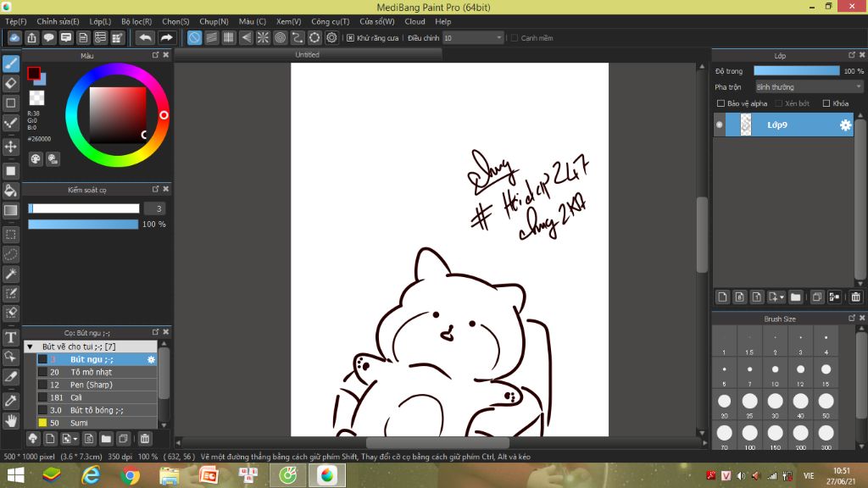Add a new folder in the layer panel
This screenshot has width=868, height=488.
pos(795,297)
